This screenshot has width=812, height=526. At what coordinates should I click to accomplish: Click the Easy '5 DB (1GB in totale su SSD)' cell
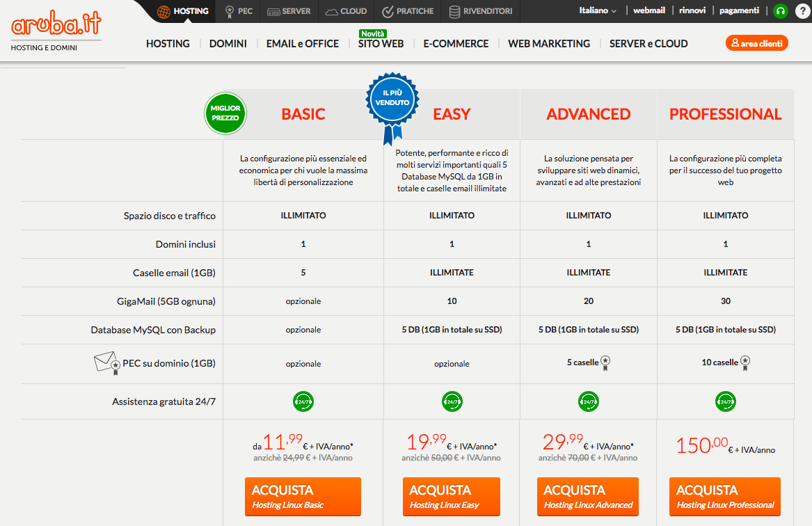pos(452,330)
